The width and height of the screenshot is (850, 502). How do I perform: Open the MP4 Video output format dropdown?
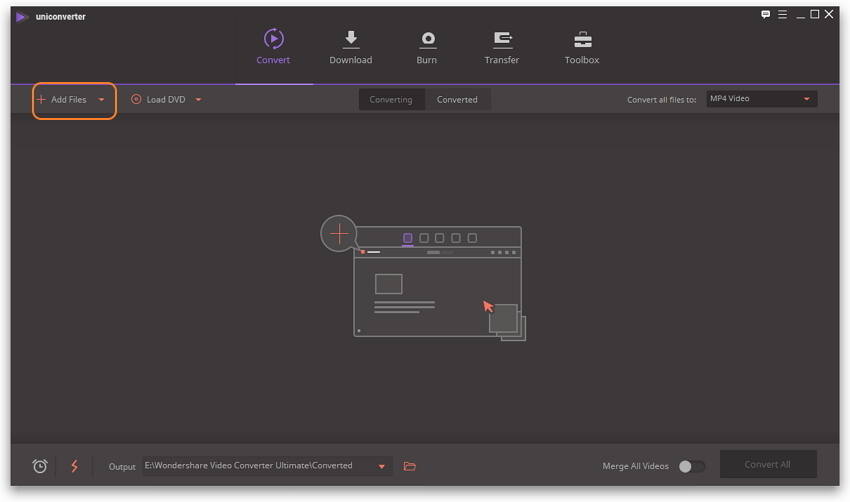coord(762,99)
